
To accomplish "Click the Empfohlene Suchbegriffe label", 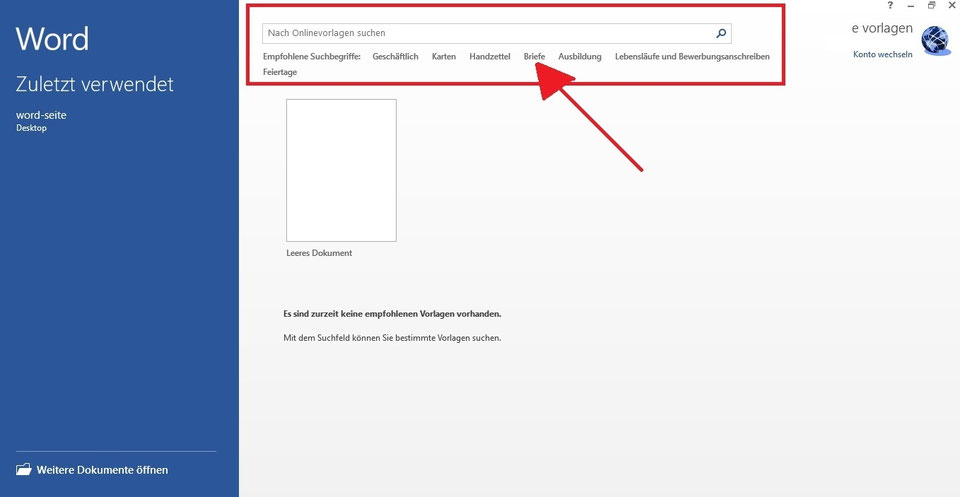I will [x=312, y=56].
